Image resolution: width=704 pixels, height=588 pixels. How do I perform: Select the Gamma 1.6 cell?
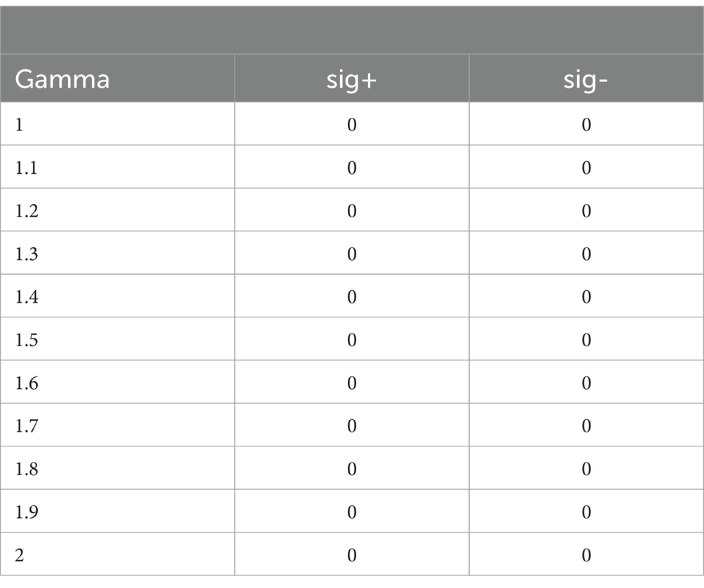point(26,383)
